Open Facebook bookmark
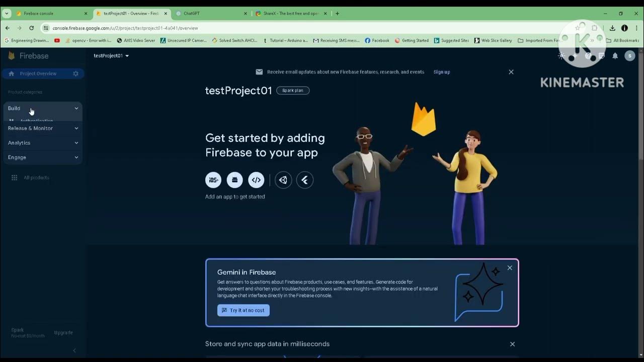This screenshot has height=362, width=644. coord(377,40)
